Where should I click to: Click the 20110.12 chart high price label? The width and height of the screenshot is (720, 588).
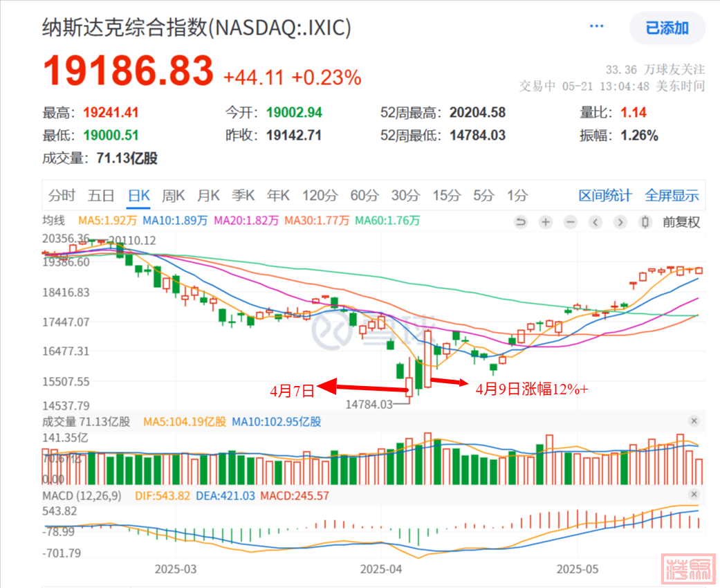[132, 241]
